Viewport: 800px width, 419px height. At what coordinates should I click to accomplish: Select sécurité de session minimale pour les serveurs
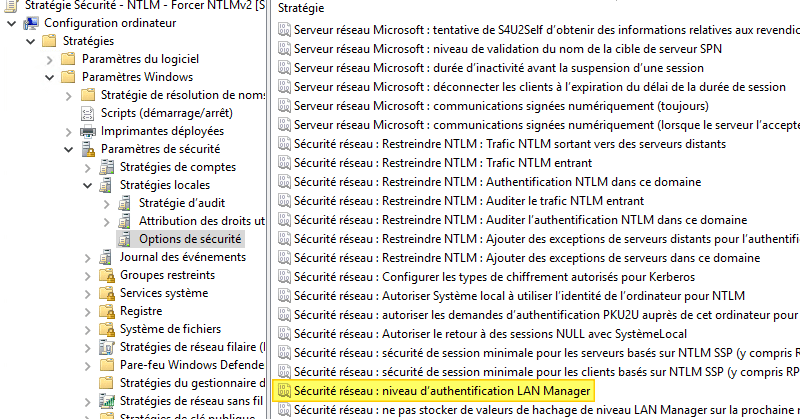coord(547,353)
